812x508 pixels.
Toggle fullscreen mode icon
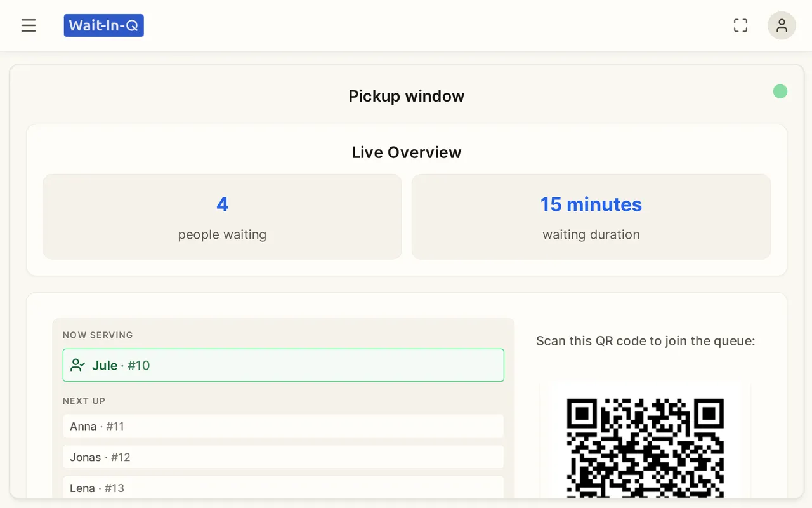point(740,25)
